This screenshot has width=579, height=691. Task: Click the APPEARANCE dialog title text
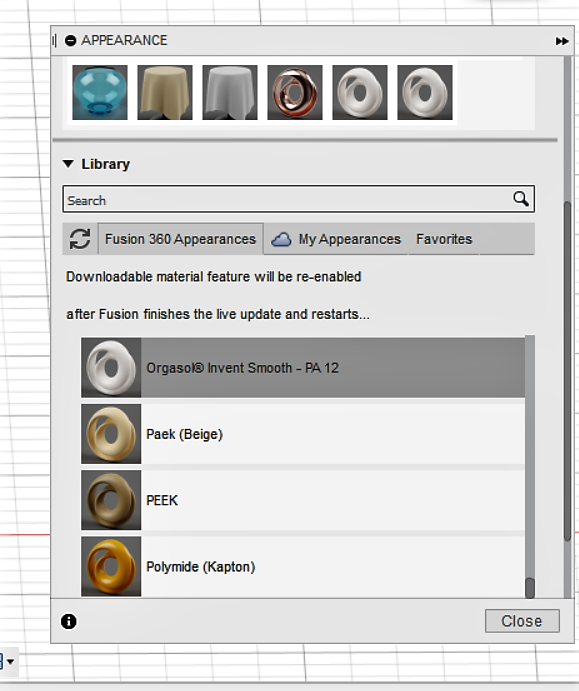coord(124,41)
